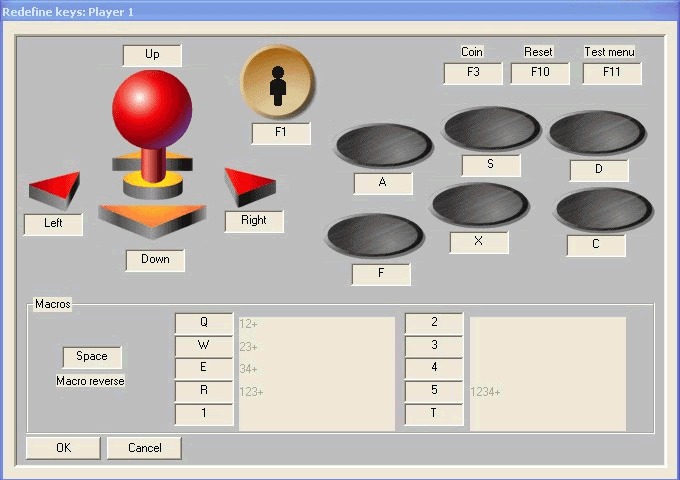This screenshot has width=680, height=480.
Task: Click the arcade button above C
Action: pos(603,209)
